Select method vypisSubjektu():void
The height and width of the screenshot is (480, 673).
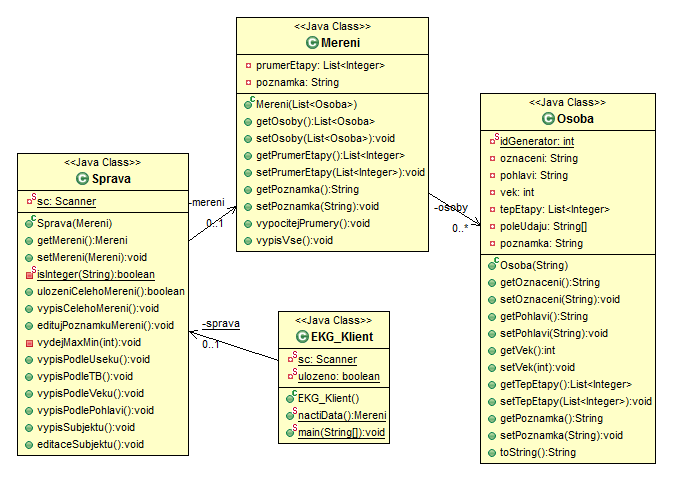click(86, 428)
